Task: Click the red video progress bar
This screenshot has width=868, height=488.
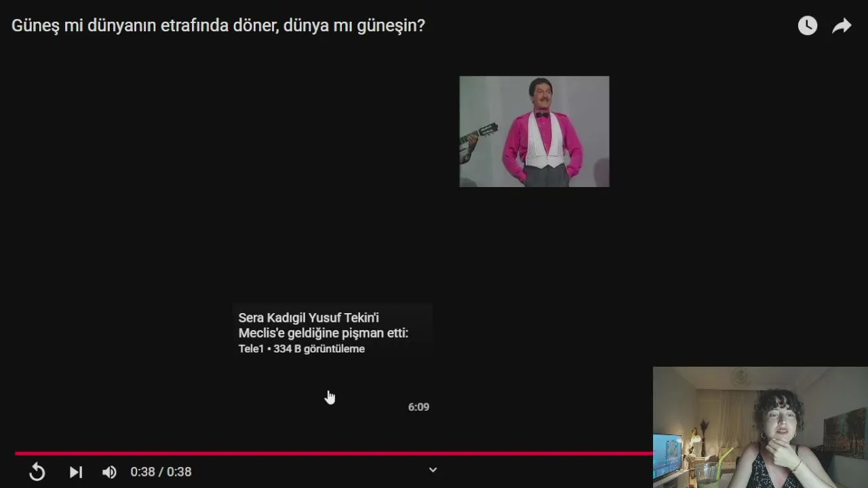Action: (x=334, y=453)
